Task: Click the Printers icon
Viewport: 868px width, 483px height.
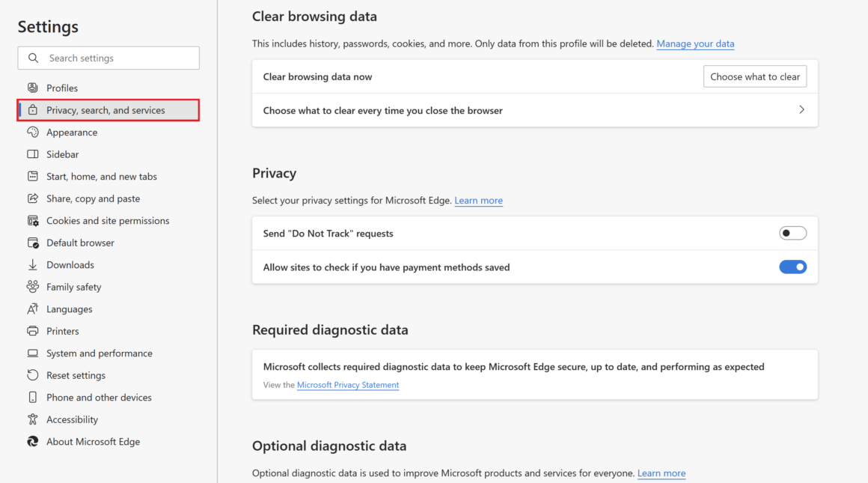Action: point(33,331)
